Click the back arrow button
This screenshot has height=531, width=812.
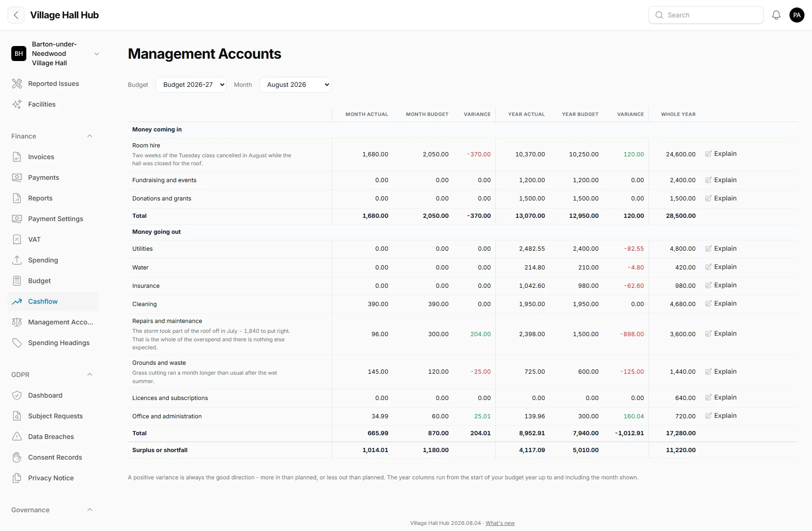click(16, 15)
